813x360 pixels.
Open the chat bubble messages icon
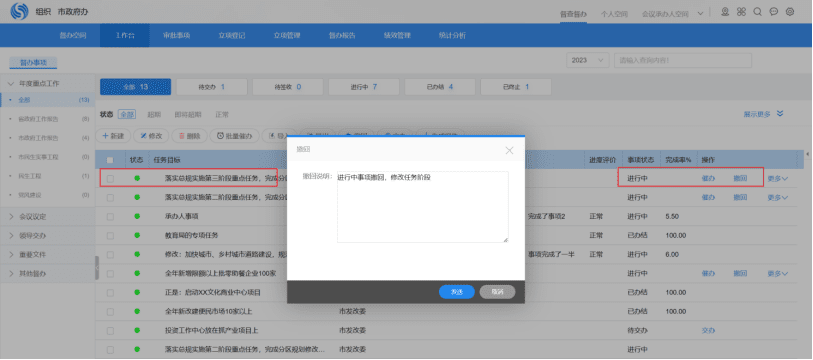coord(774,11)
